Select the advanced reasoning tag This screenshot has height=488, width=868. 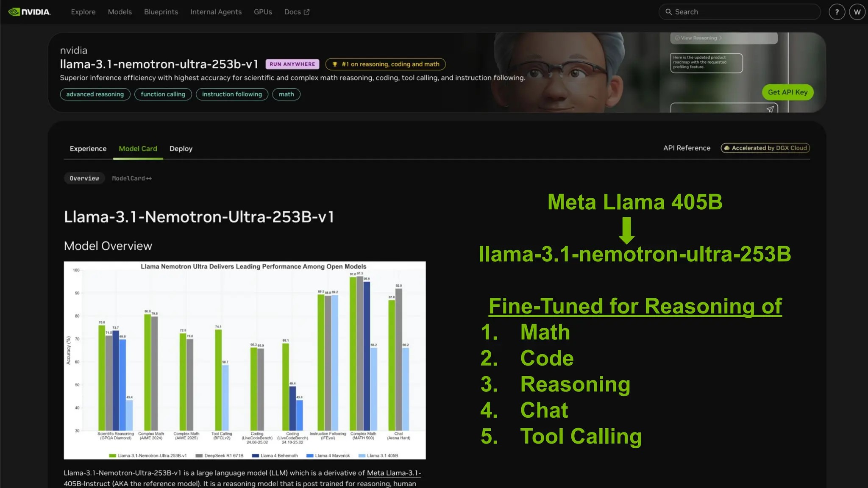[95, 94]
